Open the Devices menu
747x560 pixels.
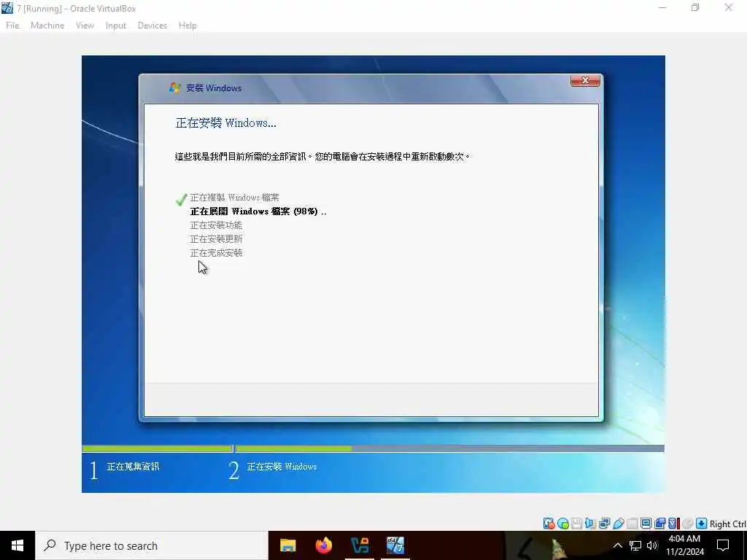pos(152,26)
